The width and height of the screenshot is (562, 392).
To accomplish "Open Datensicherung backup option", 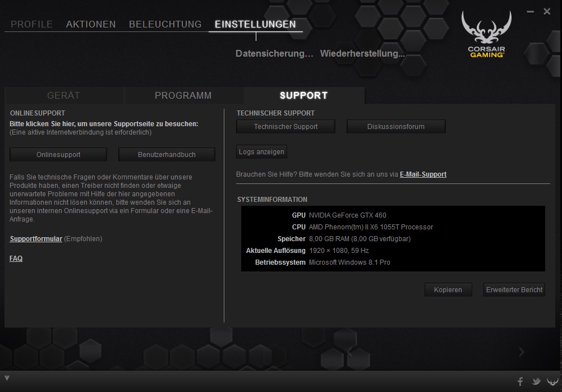I will (274, 54).
